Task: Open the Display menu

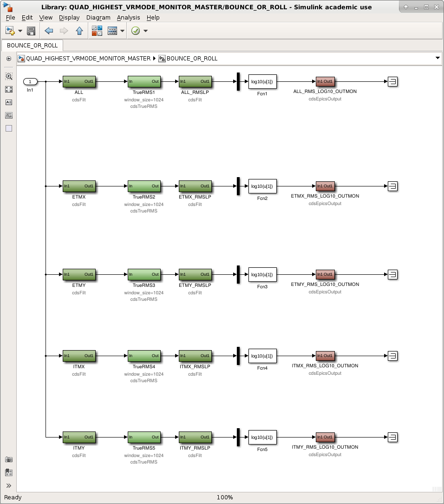Action: [x=69, y=18]
